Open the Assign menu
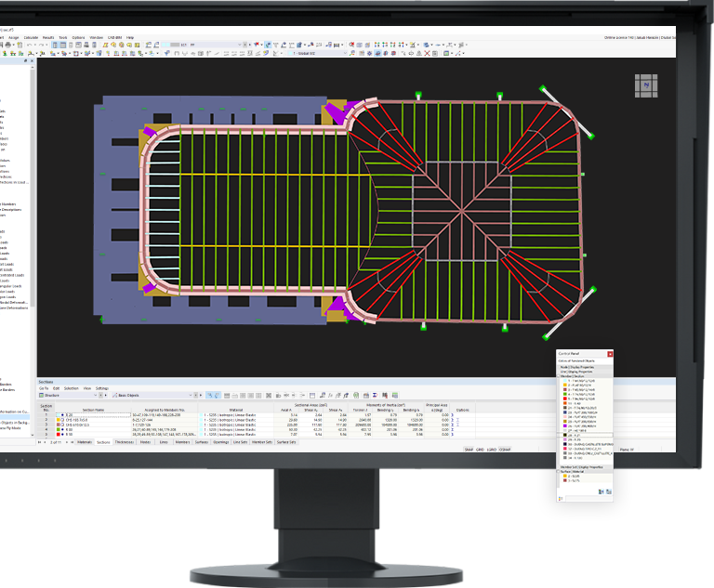Screen dimensions: 714x588 pyautogui.click(x=14, y=38)
